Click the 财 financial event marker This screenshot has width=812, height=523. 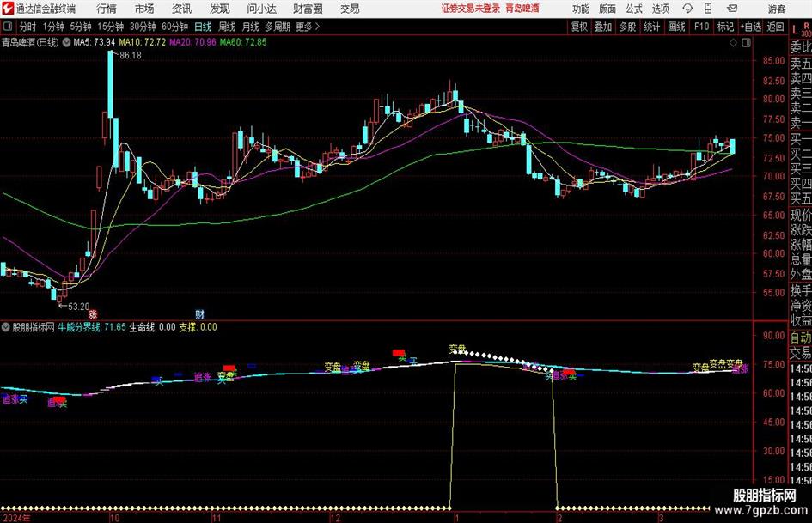pyautogui.click(x=200, y=313)
